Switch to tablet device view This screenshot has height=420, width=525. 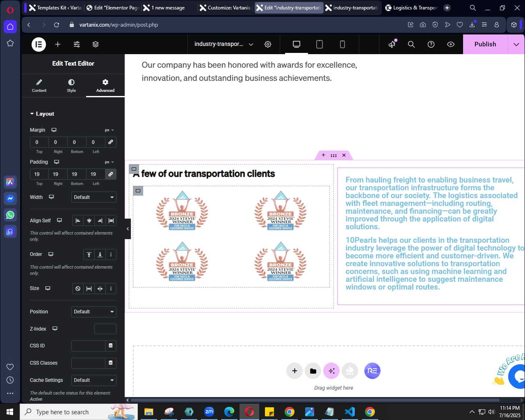[x=320, y=44]
